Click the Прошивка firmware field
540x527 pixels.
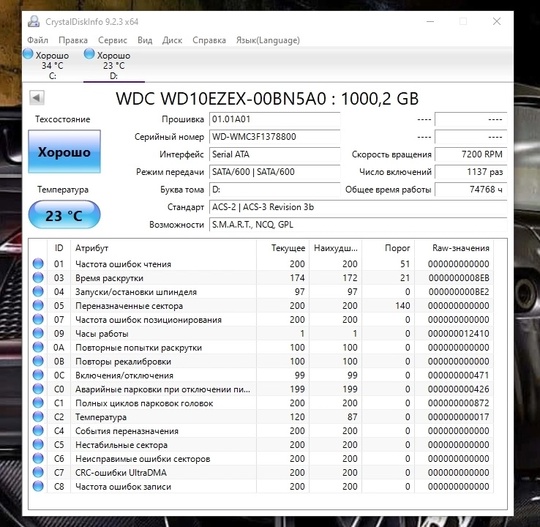click(274, 119)
